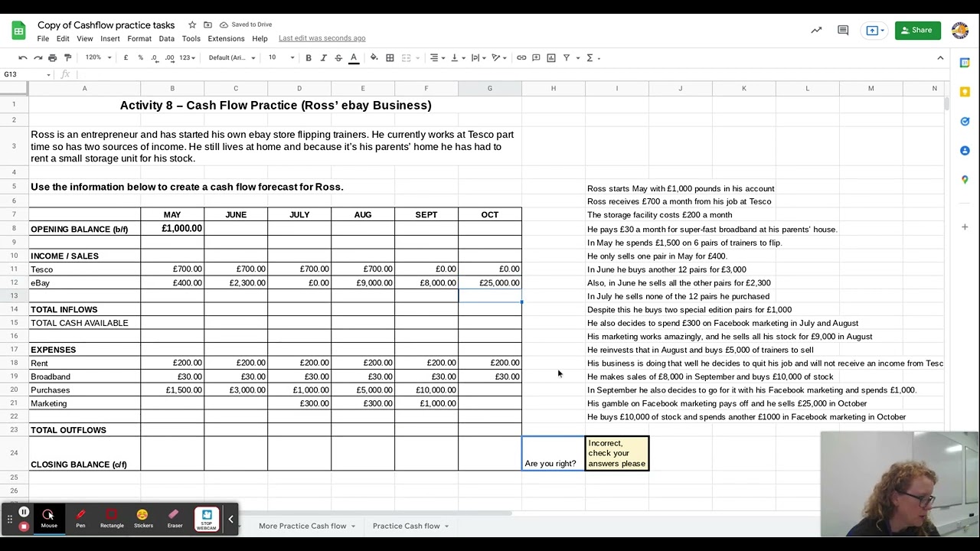This screenshot has width=980, height=551.
Task: Open the 123 number format dropdown
Action: 187,57
